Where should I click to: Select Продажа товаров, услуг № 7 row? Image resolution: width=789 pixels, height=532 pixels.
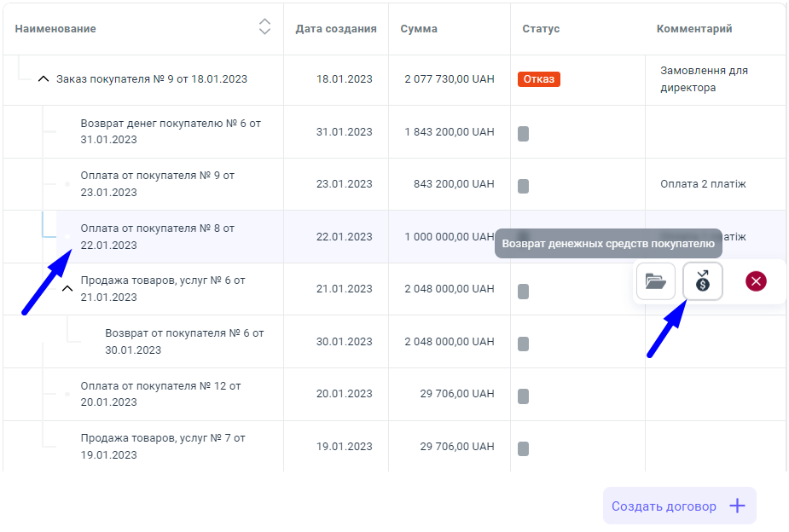pyautogui.click(x=163, y=446)
